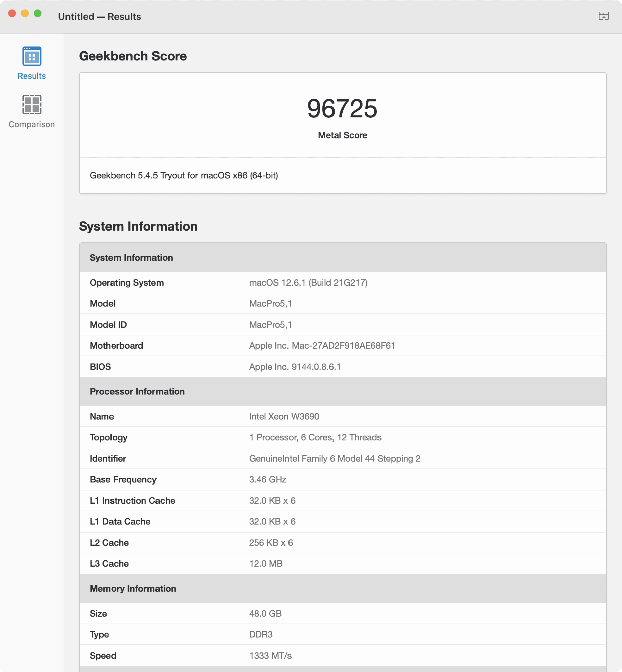The image size is (622, 672).
Task: Click the Motherboard value Mac-27AD2F918AE68F61
Action: coord(322,346)
